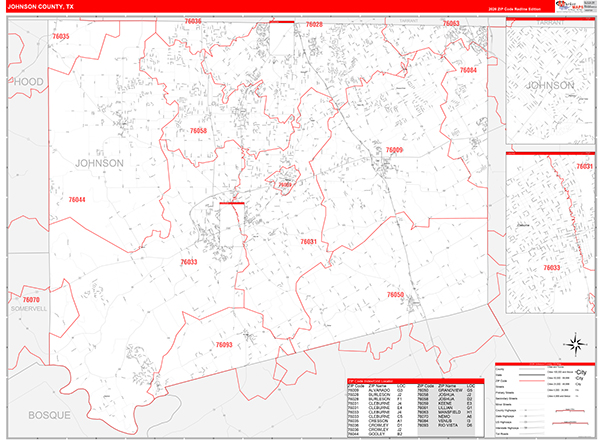Click the CRESSON row in ZIP index
Screen dimensions: 600x440
[x=376, y=421]
